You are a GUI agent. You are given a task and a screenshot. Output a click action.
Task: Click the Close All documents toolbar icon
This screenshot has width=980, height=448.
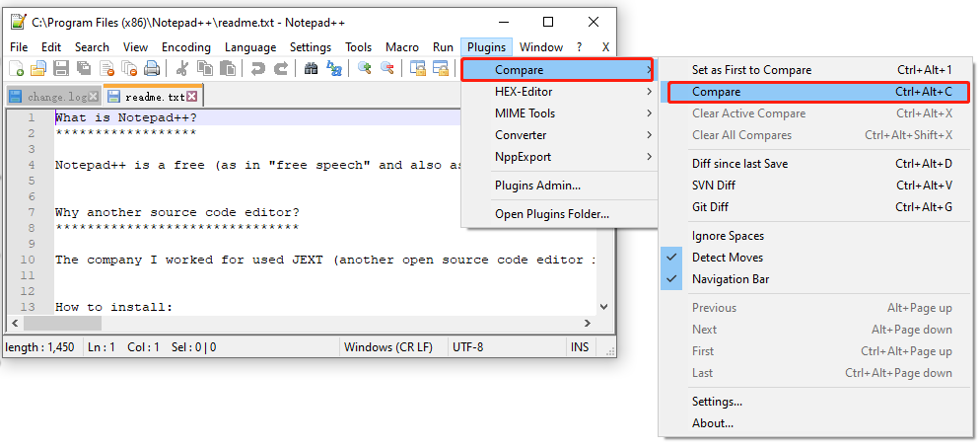coord(129,68)
